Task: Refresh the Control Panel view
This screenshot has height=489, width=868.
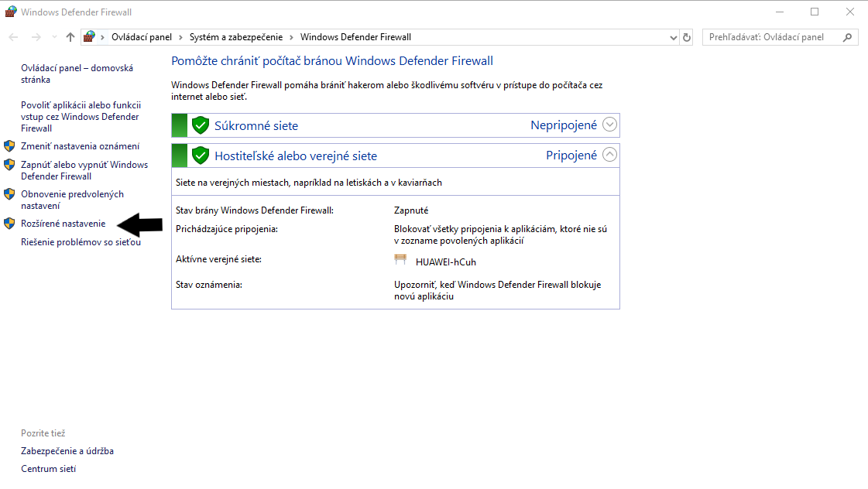Action: pos(687,38)
